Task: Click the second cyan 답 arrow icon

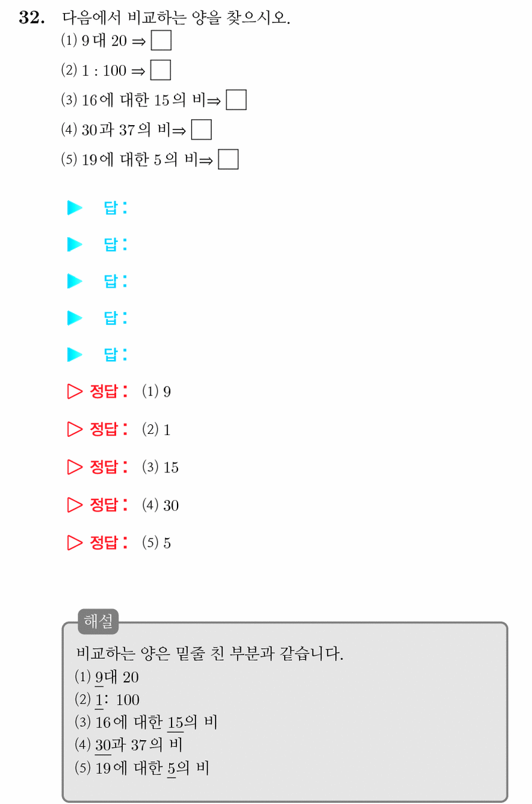Action: point(75,244)
